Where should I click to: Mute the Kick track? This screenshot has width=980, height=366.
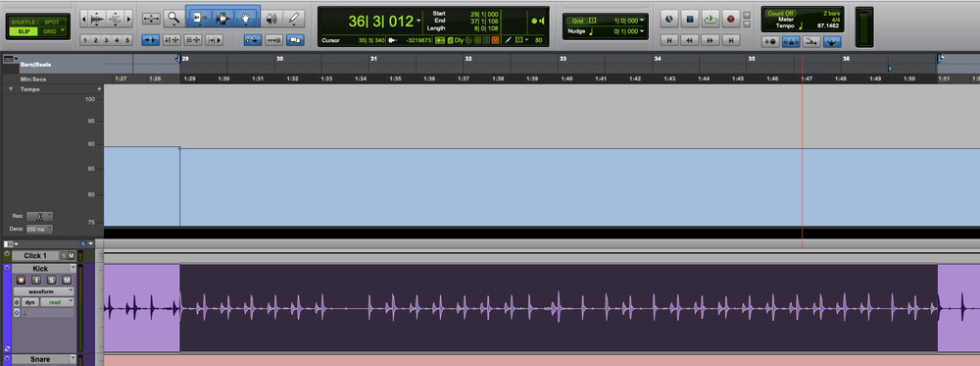point(67,280)
